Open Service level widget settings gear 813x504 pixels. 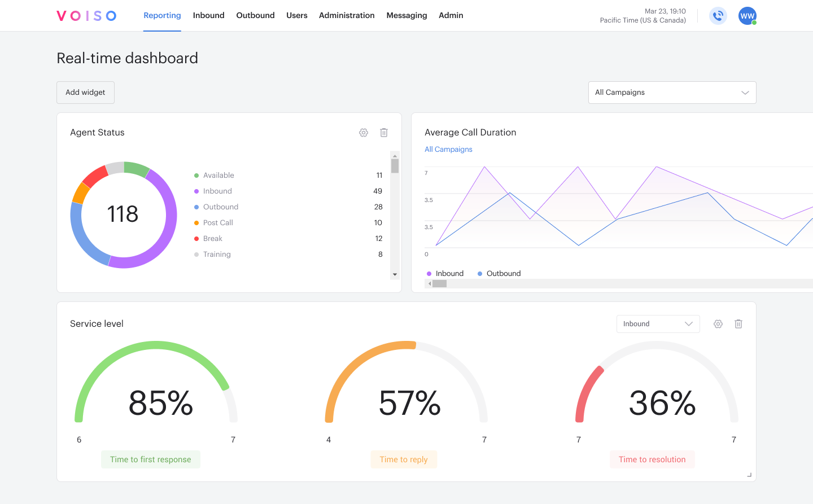[718, 324]
